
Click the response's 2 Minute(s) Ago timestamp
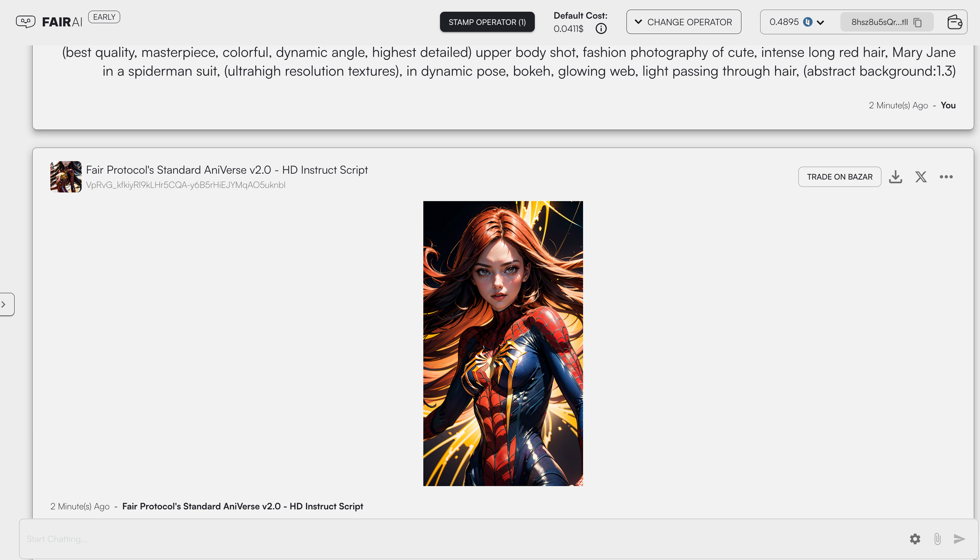tap(80, 506)
